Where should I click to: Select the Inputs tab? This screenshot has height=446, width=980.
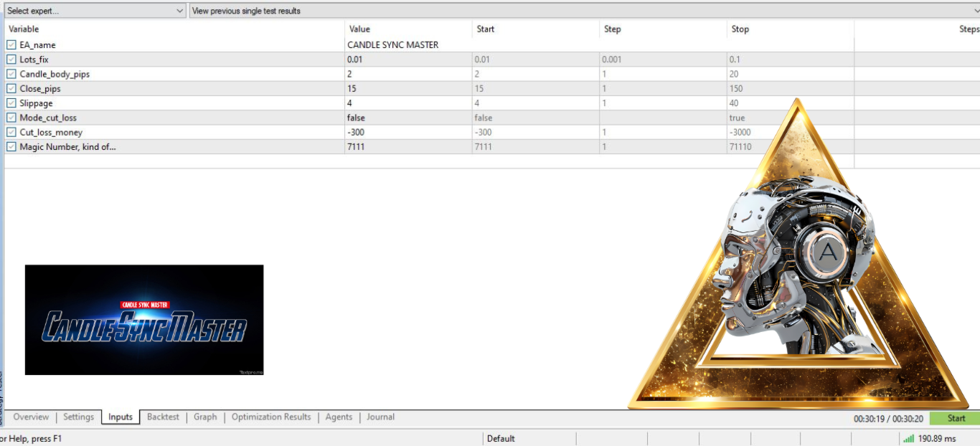click(x=121, y=417)
